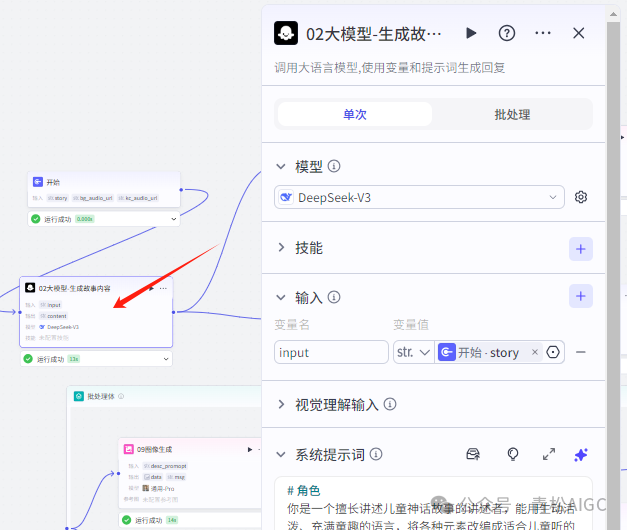
Task: Select the 开始 node on canvas
Action: (x=104, y=190)
